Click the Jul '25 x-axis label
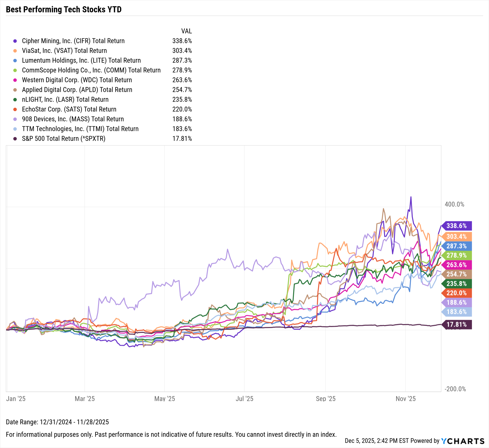 tap(244, 399)
